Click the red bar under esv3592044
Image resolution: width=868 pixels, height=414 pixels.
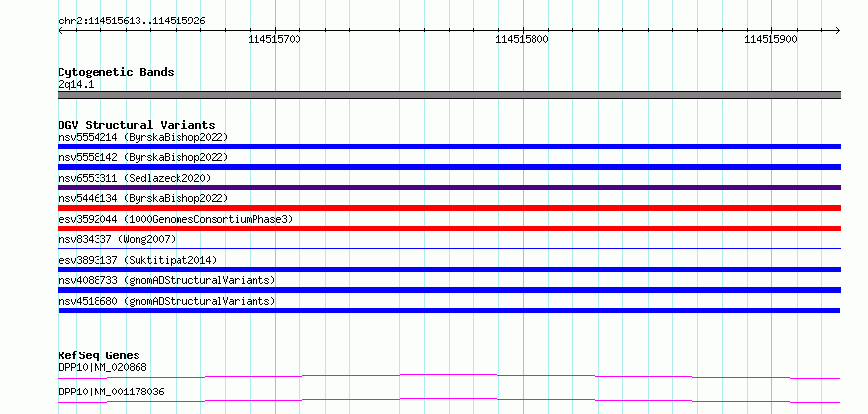tap(449, 228)
